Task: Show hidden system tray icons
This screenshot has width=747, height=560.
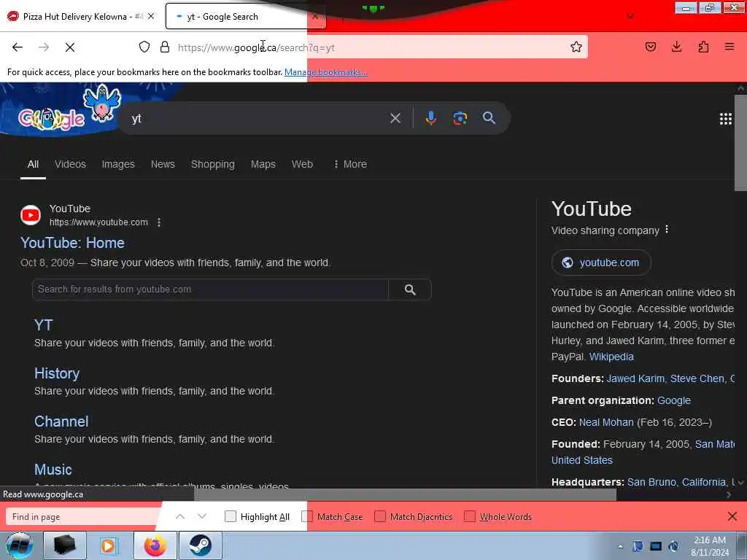Action: (620, 546)
